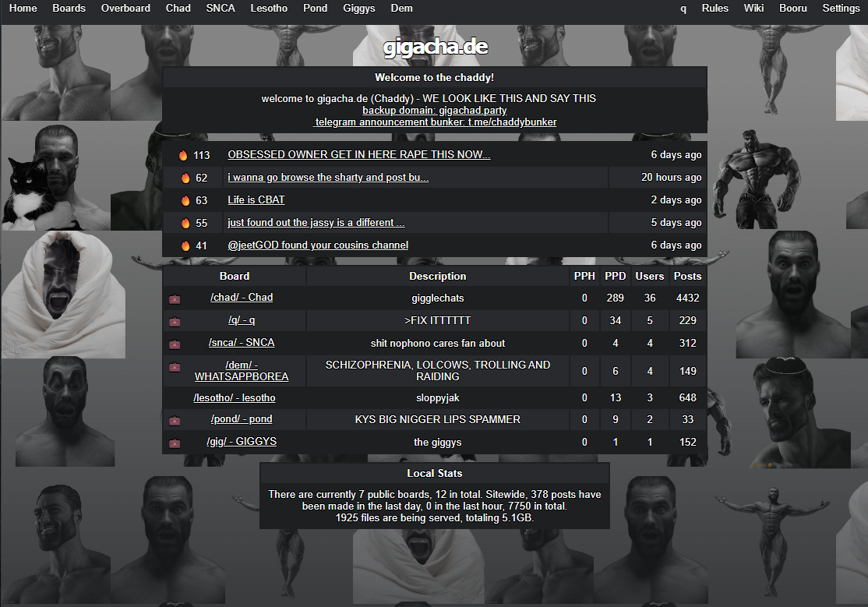Click the gigacha.de site logo

click(x=435, y=47)
